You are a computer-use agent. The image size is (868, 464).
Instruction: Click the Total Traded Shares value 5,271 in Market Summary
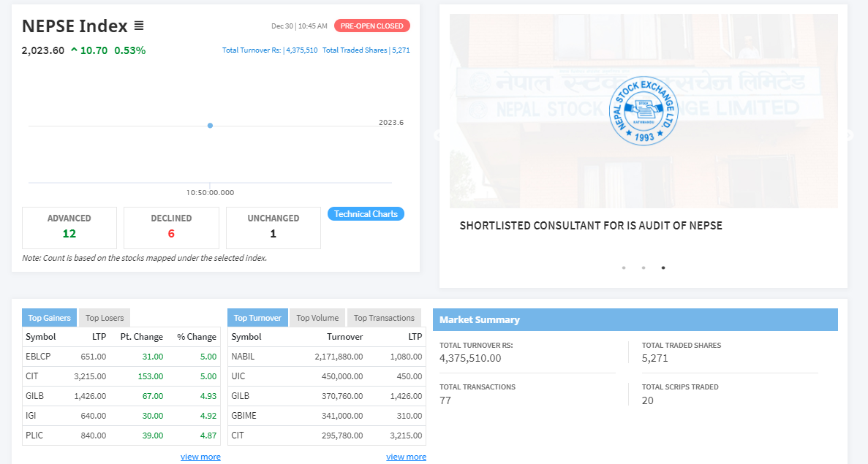(x=655, y=358)
